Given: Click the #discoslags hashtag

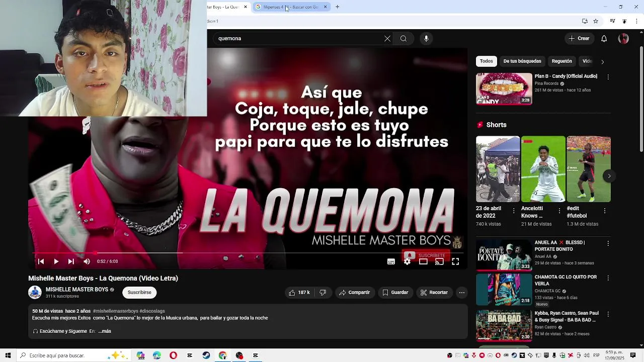Looking at the screenshot, I should coord(152,311).
